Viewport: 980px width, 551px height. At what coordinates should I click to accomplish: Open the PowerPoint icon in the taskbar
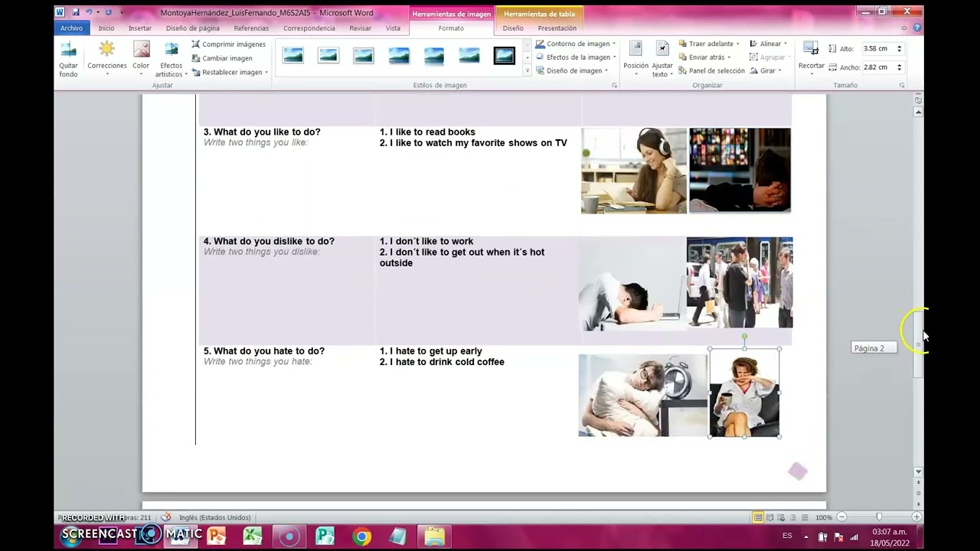coord(217,536)
